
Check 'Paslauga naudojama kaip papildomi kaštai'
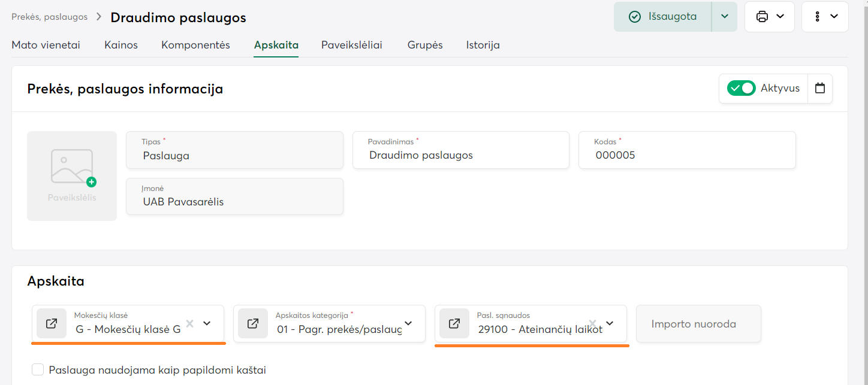pyautogui.click(x=38, y=369)
